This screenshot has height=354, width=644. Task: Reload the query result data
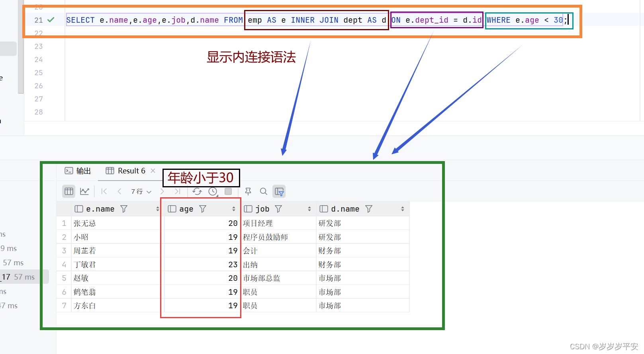click(197, 191)
